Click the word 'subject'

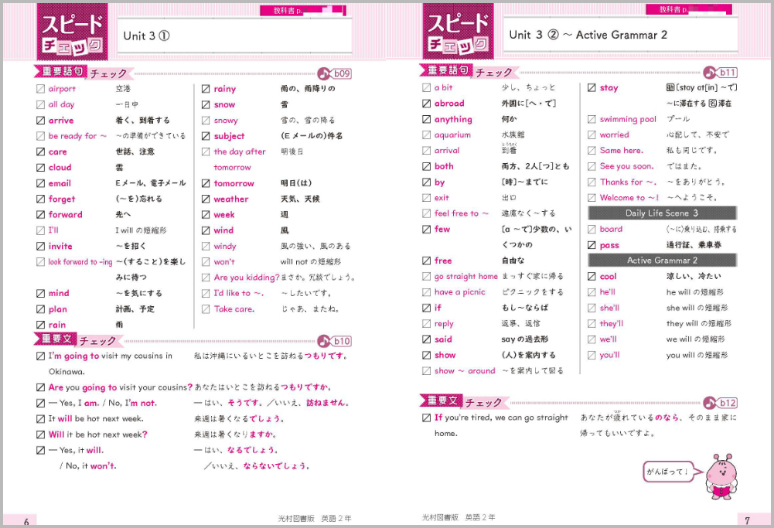[x=229, y=136]
